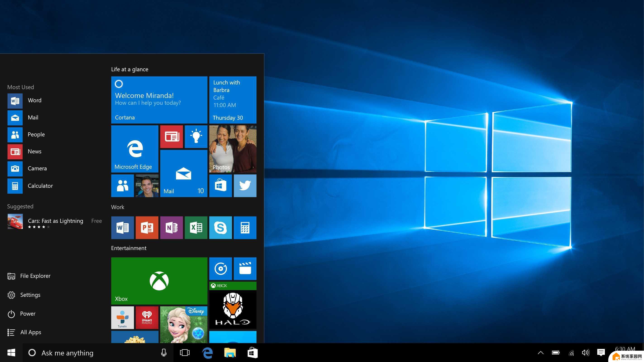Viewport: 644px width, 362px height.
Task: Launch the large Xbox tile
Action: point(159,281)
